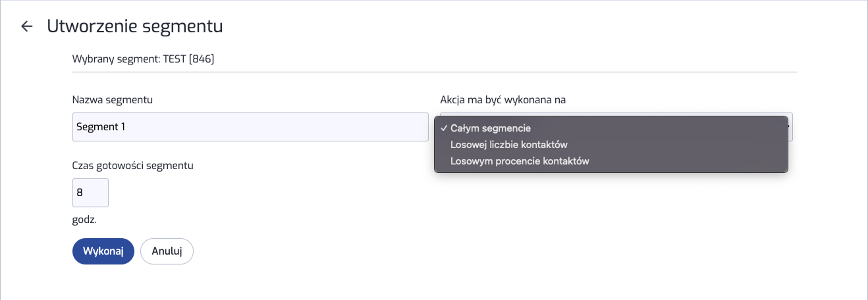The width and height of the screenshot is (868, 300).
Task: Toggle the select arrow at the dropdown's right edge
Action: click(790, 127)
